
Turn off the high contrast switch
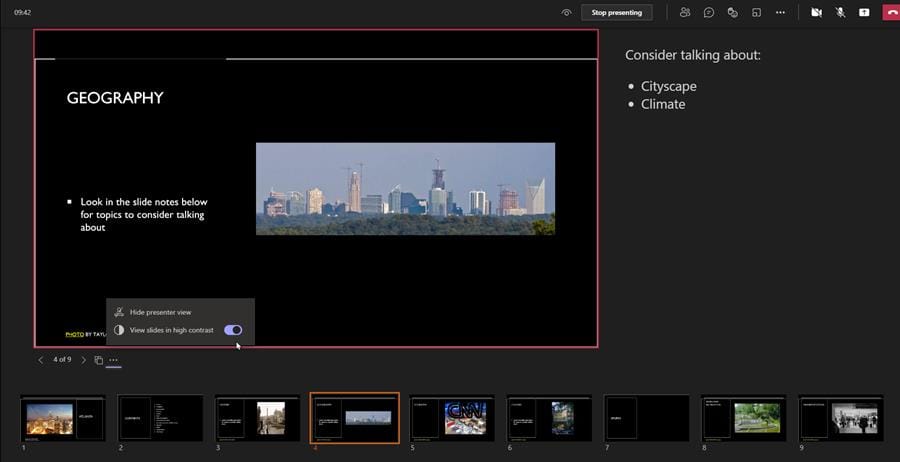click(233, 330)
